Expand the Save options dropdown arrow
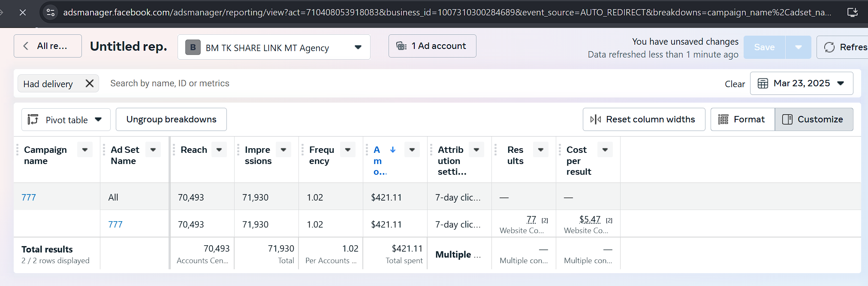 coord(799,47)
